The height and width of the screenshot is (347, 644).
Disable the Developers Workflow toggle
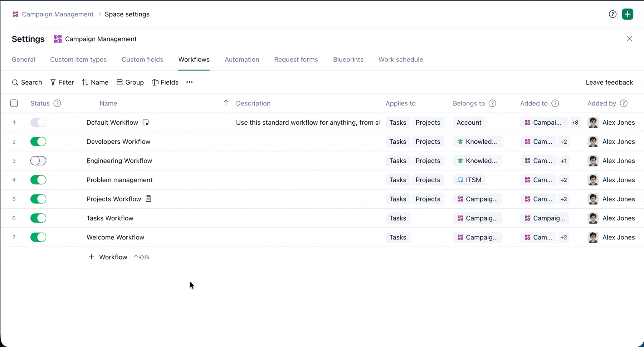tap(38, 142)
